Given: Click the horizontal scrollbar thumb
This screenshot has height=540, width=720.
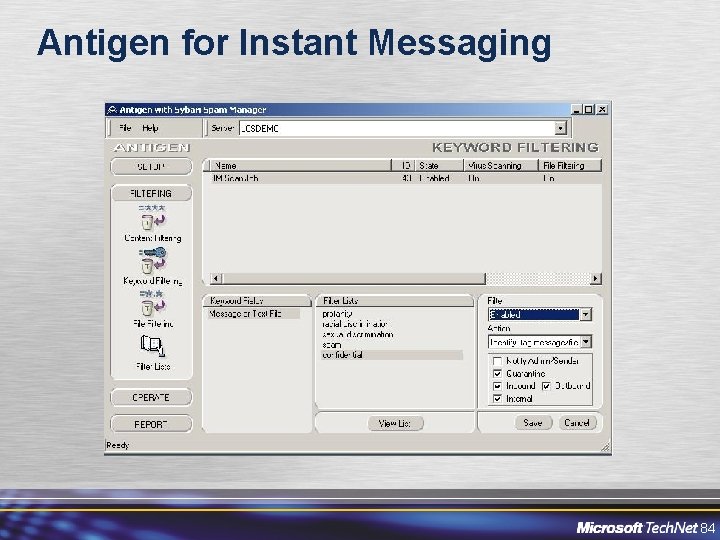Looking at the screenshot, I should (354, 278).
